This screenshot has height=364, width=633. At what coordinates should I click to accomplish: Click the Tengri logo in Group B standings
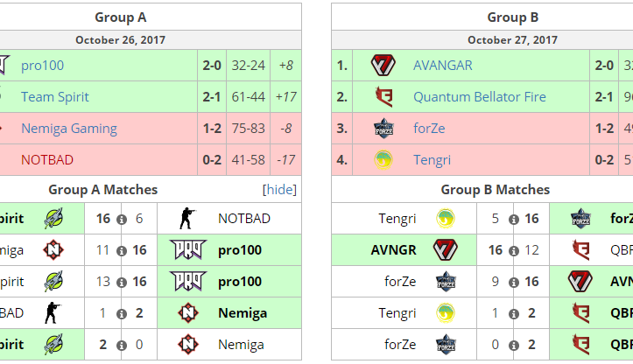coord(383,160)
